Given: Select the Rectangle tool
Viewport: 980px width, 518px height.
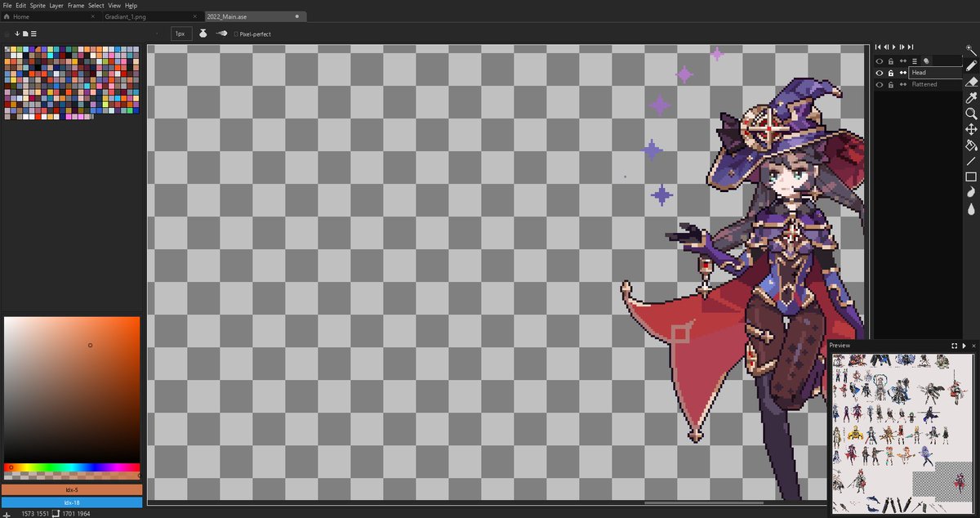Looking at the screenshot, I should click(971, 176).
